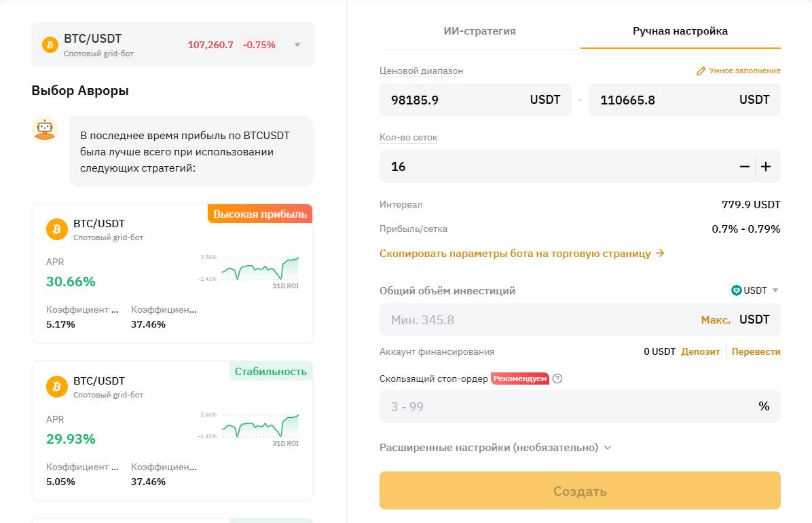Click the USDT gem icon by investment
The image size is (812, 523).
(737, 290)
